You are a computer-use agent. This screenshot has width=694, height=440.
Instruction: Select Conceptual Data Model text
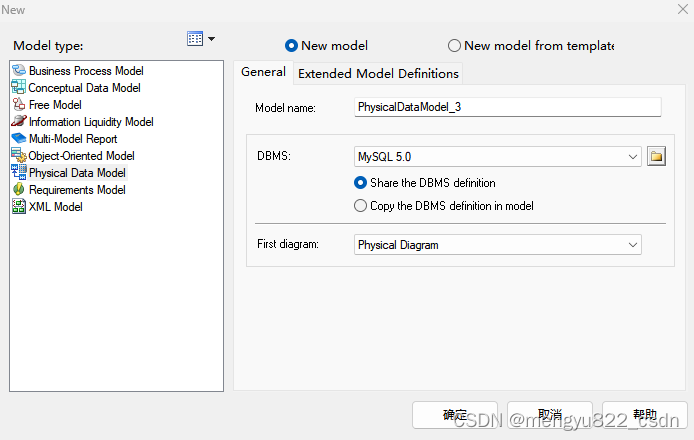pos(85,88)
